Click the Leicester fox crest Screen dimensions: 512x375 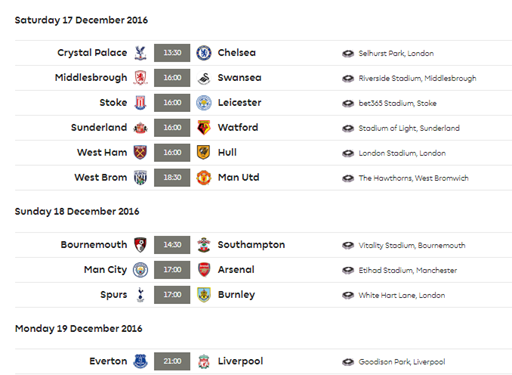tap(203, 103)
